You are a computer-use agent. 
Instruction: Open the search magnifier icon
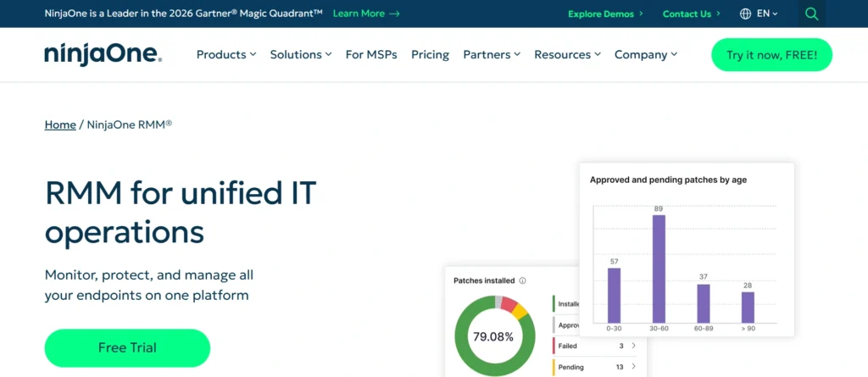(811, 14)
